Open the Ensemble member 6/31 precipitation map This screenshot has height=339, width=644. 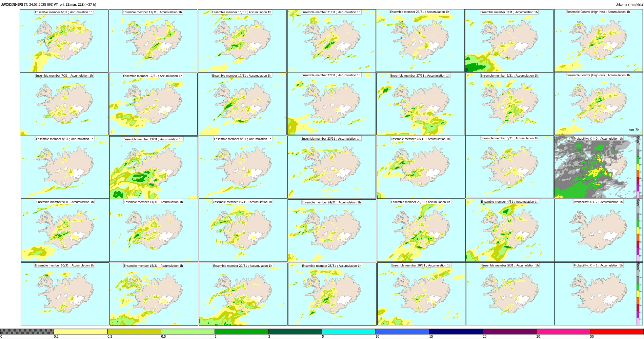tap(64, 41)
